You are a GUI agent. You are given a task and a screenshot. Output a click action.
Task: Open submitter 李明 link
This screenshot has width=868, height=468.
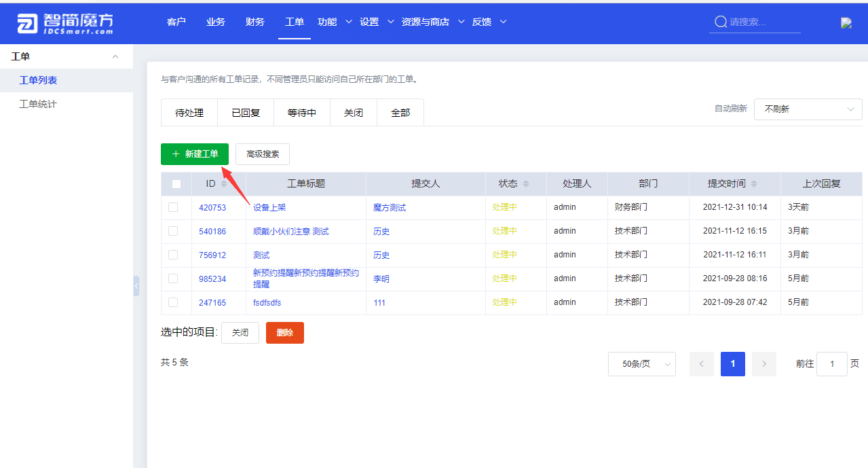click(381, 279)
